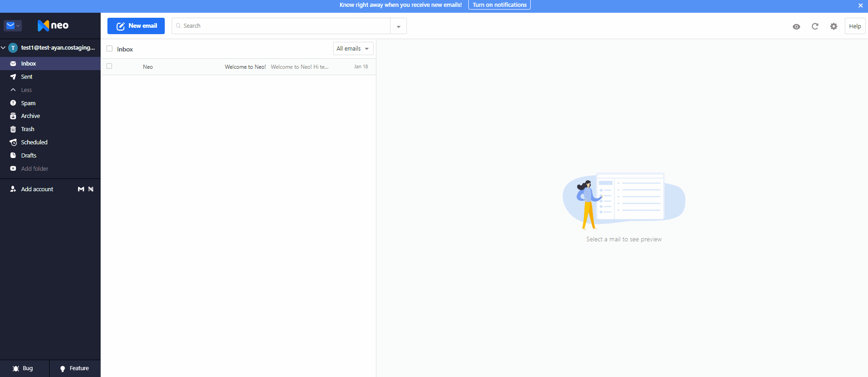Click the Neo icon beside Add account
The height and width of the screenshot is (377, 868).
(x=91, y=189)
